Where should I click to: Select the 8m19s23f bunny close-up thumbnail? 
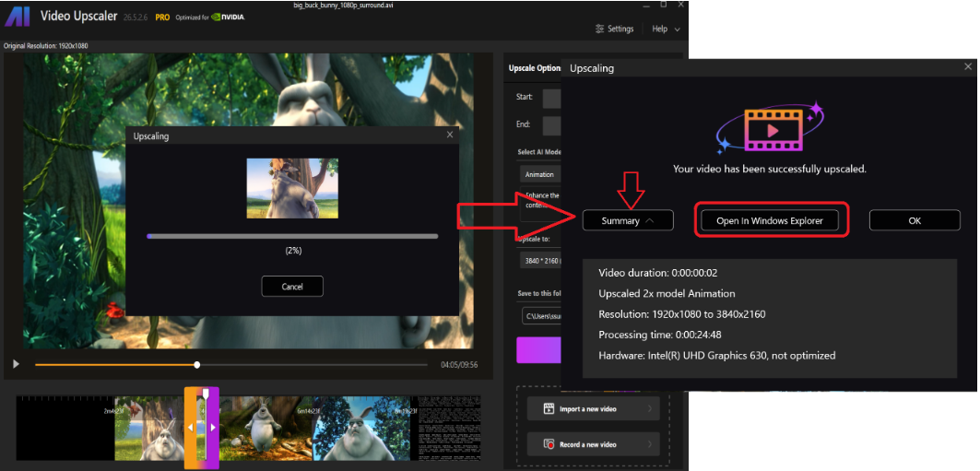click(x=361, y=428)
